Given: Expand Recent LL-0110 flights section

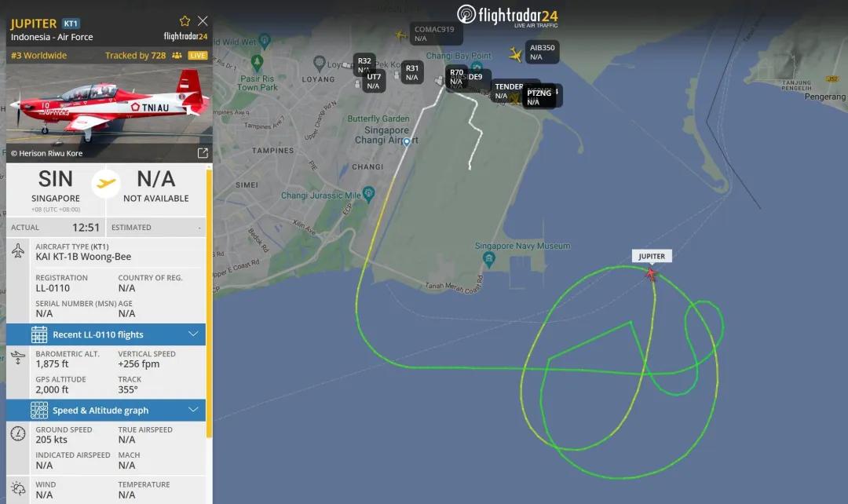Looking at the screenshot, I should [x=106, y=334].
